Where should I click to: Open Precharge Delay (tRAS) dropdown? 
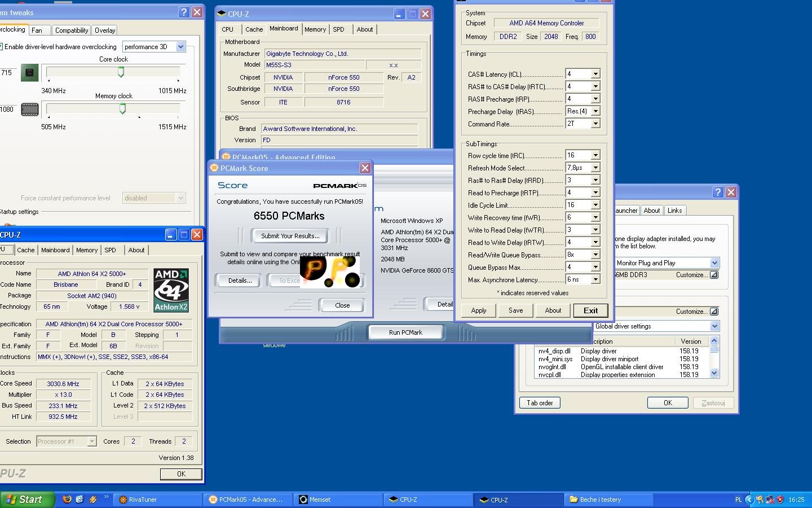pos(595,111)
